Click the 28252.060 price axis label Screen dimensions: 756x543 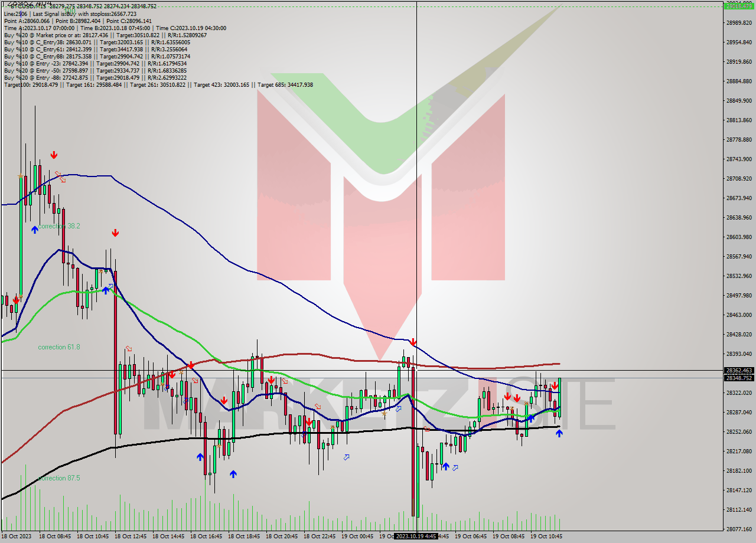[739, 431]
